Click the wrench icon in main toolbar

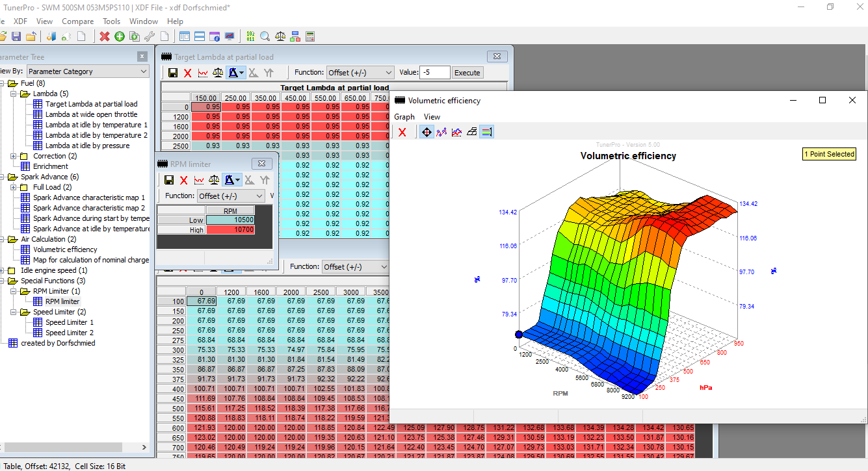(x=150, y=36)
